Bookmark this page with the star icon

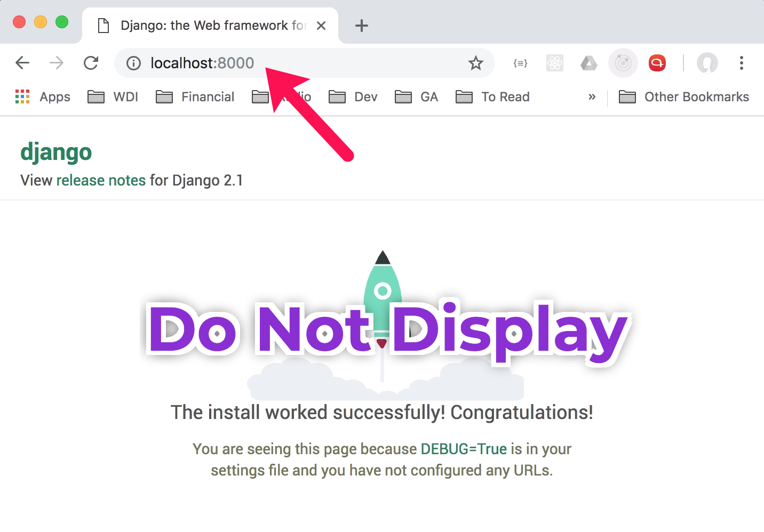click(475, 63)
